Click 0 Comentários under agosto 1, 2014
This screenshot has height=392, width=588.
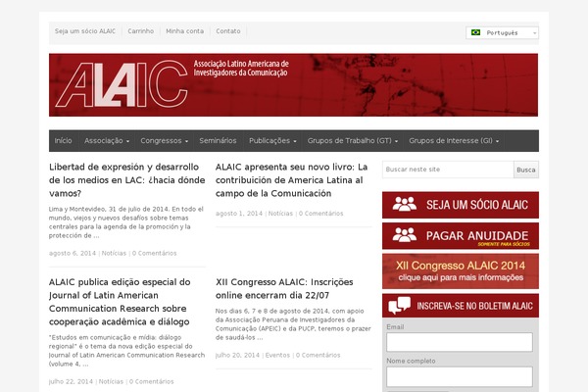321,214
